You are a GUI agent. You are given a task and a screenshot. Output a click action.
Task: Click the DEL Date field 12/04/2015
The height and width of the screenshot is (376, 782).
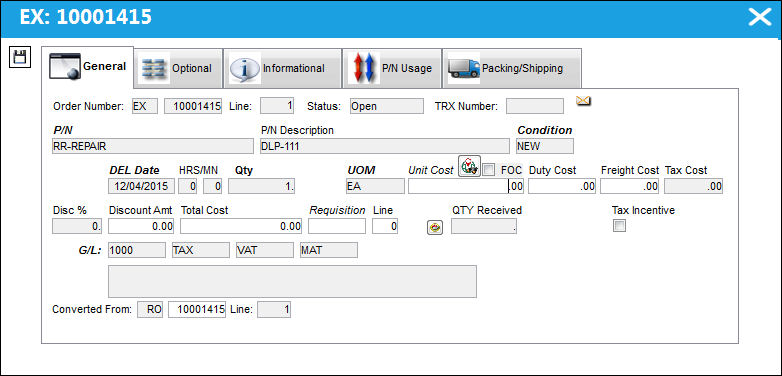point(142,186)
